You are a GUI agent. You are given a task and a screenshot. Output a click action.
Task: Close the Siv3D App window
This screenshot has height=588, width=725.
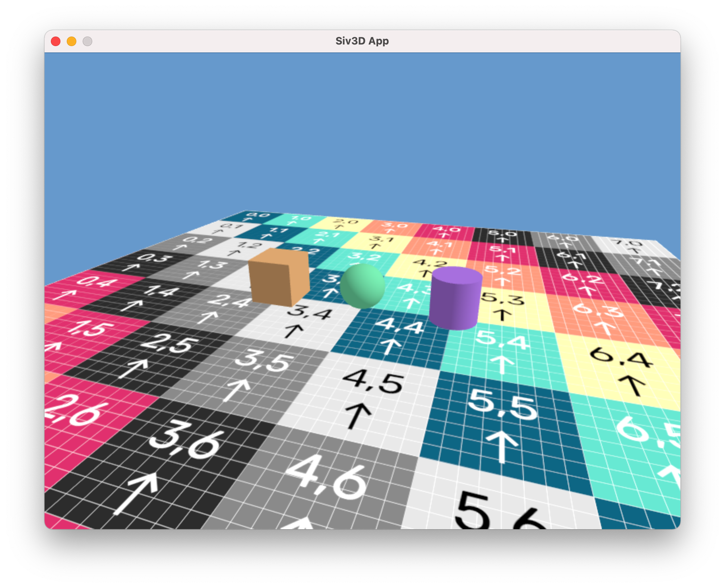tap(56, 41)
